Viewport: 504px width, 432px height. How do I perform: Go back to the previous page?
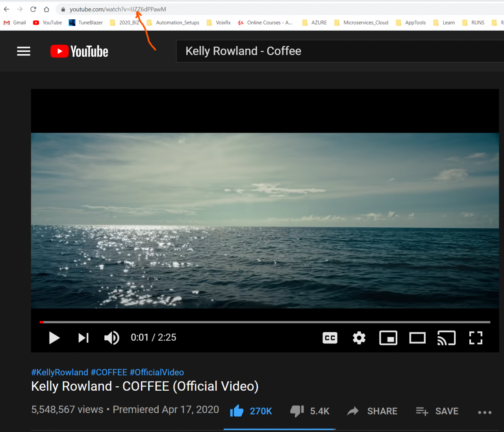[x=7, y=9]
